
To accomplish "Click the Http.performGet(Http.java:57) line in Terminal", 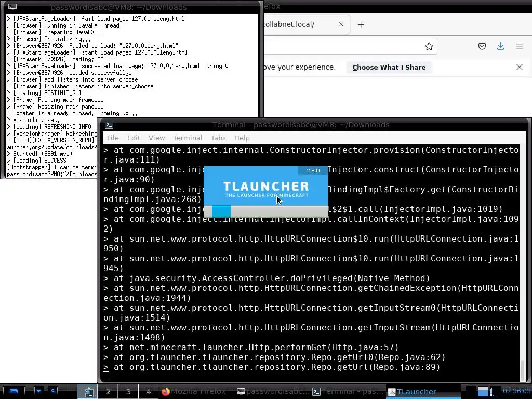I will (x=251, y=348).
